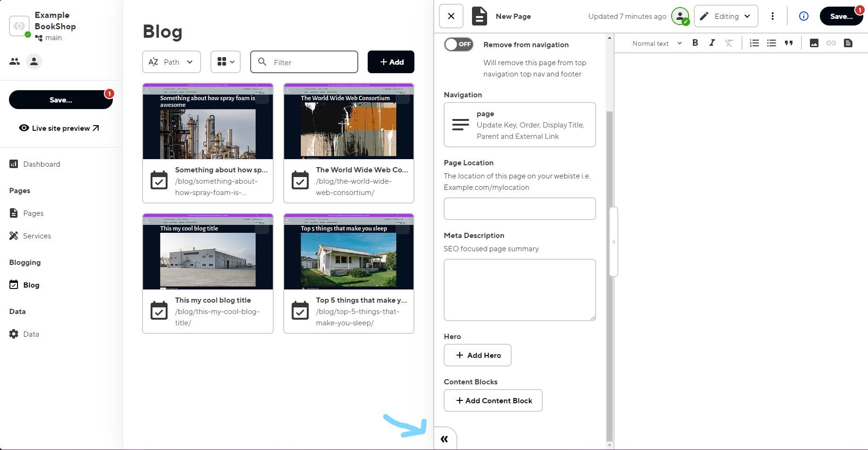Open Services in the sidebar

tap(37, 236)
